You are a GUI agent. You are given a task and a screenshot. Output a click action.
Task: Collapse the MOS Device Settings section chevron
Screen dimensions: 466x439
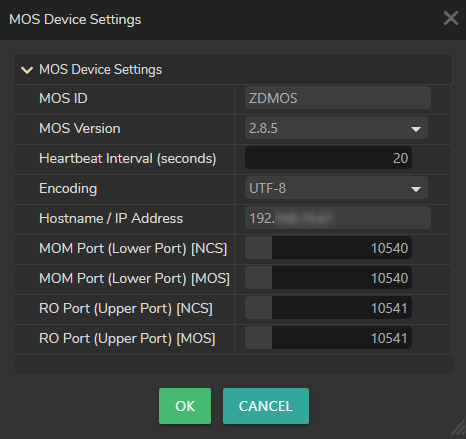click(27, 70)
